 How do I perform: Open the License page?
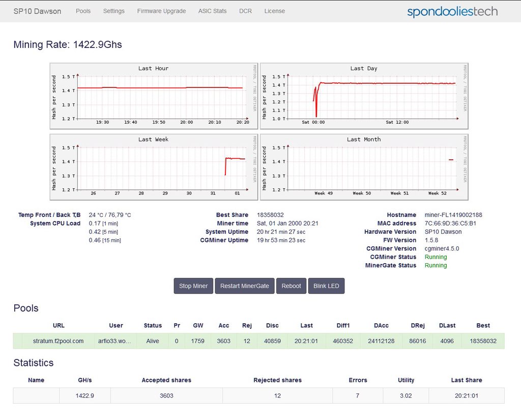point(274,11)
